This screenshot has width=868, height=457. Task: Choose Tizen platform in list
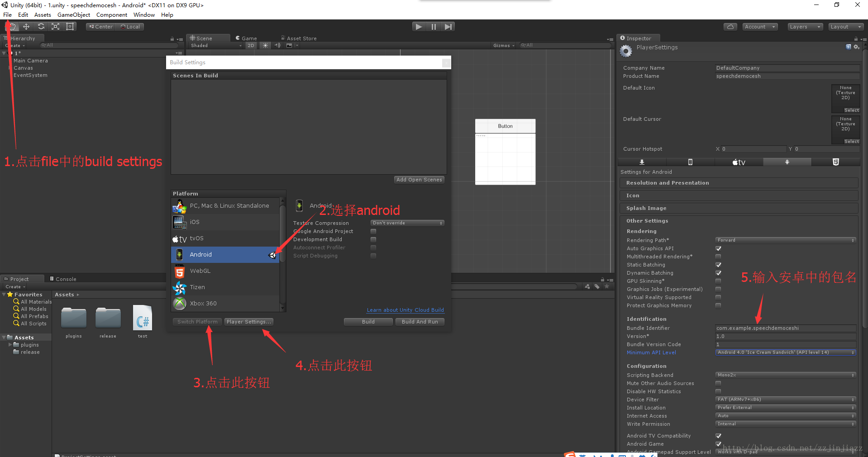point(225,287)
